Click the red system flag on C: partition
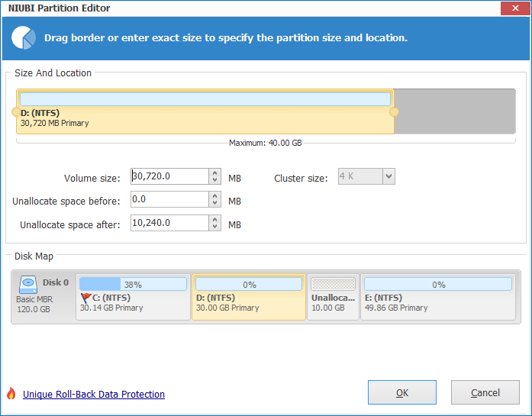This screenshot has width=532, height=416. 85,298
